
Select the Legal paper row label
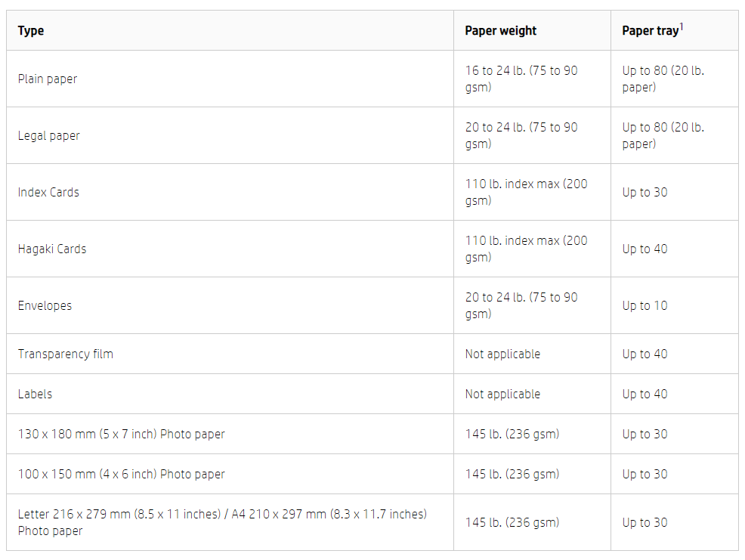point(49,135)
